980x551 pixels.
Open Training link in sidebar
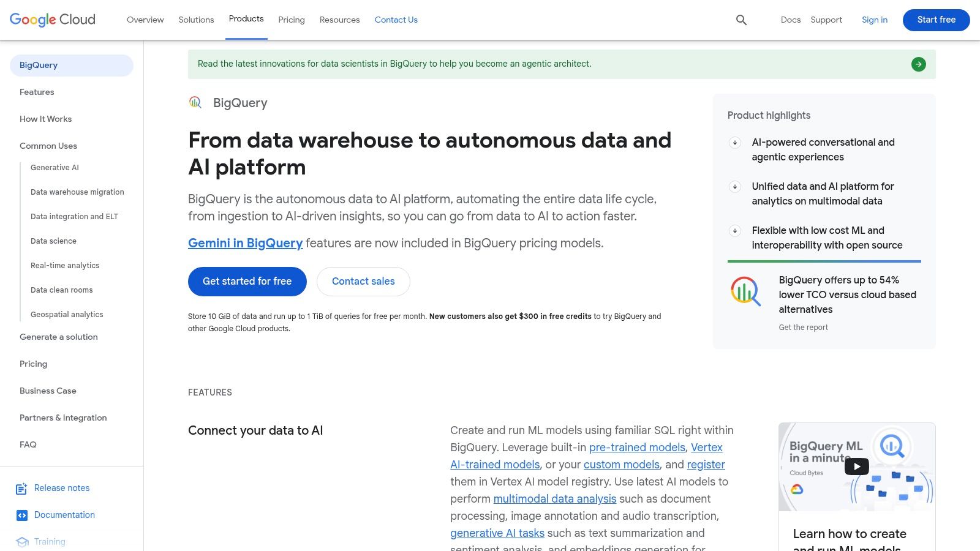coord(50,542)
